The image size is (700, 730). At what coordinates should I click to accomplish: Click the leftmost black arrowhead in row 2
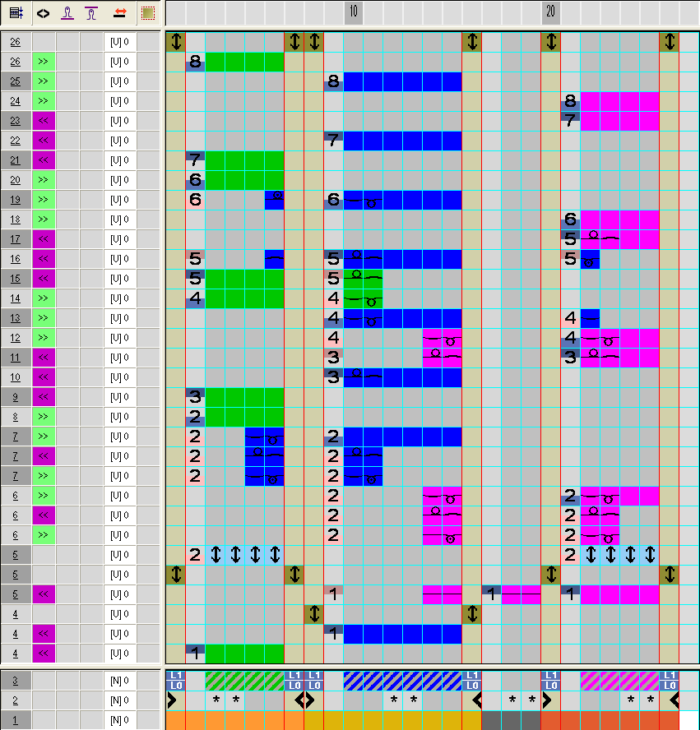tap(172, 700)
